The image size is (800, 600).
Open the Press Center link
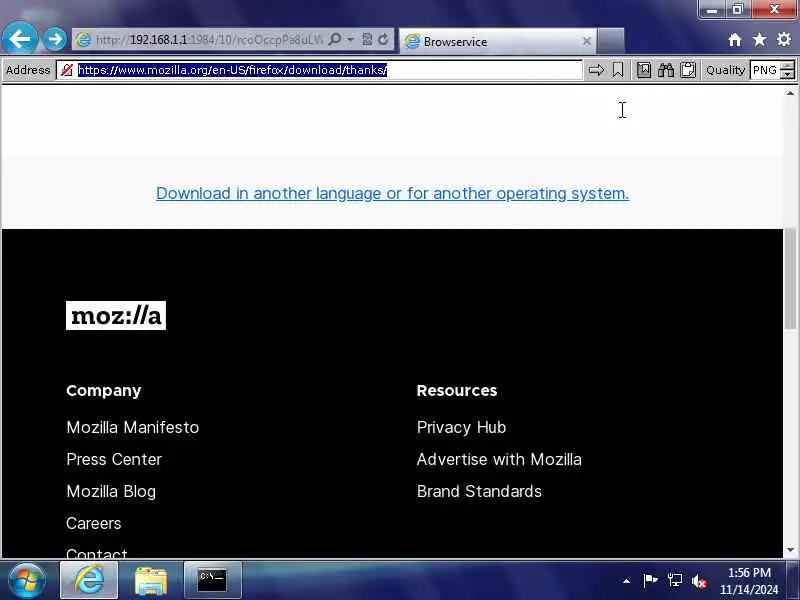(114, 459)
